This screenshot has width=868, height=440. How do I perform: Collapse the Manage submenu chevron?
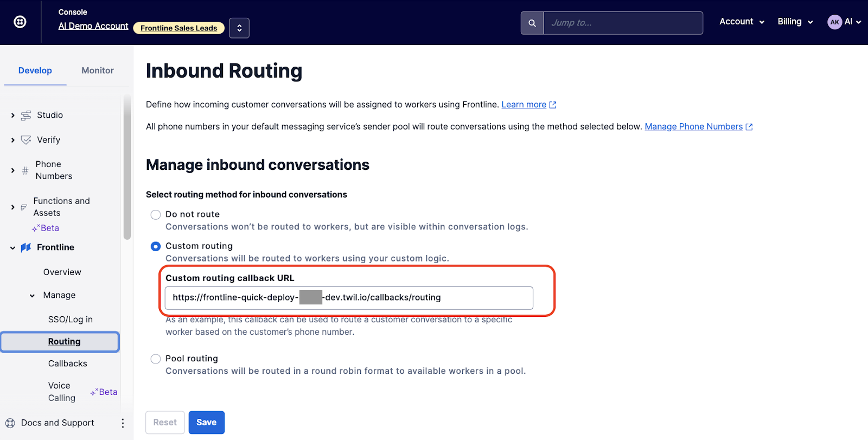[32, 296]
